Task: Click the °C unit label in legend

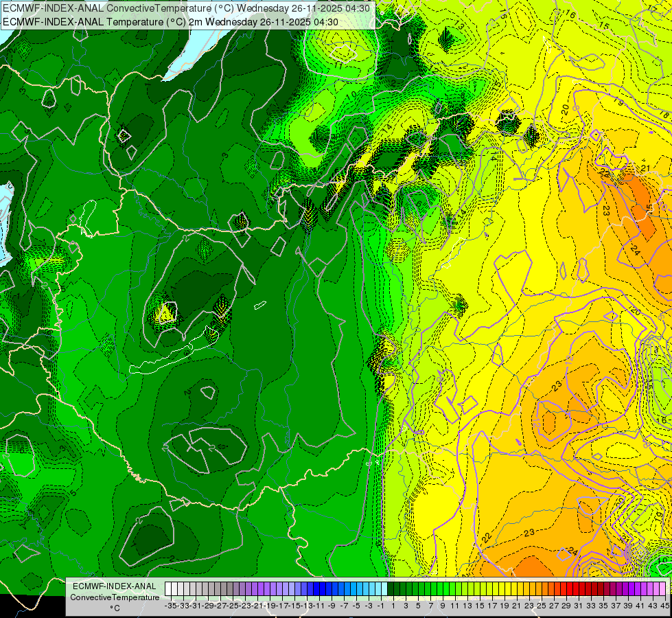Action: coord(115,608)
